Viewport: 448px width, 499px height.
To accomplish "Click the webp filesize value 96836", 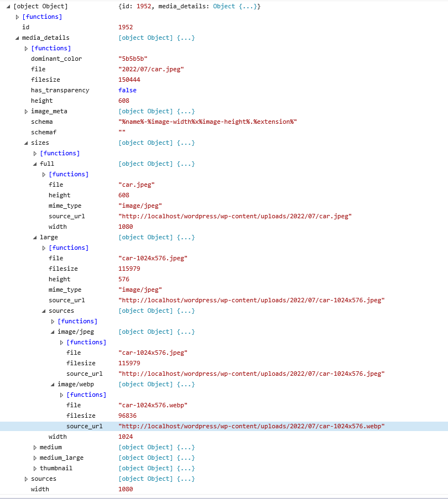I will 127,416.
